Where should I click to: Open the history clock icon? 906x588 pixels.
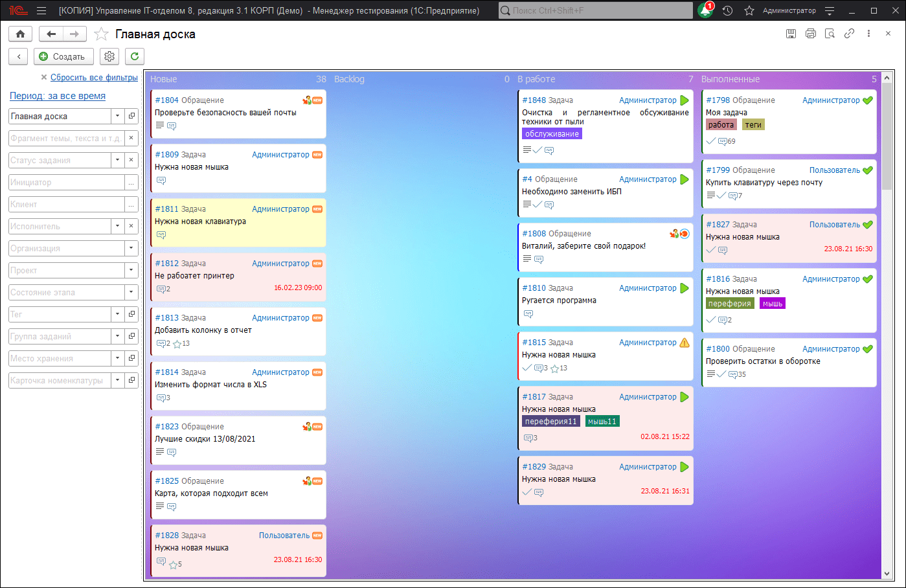(727, 11)
